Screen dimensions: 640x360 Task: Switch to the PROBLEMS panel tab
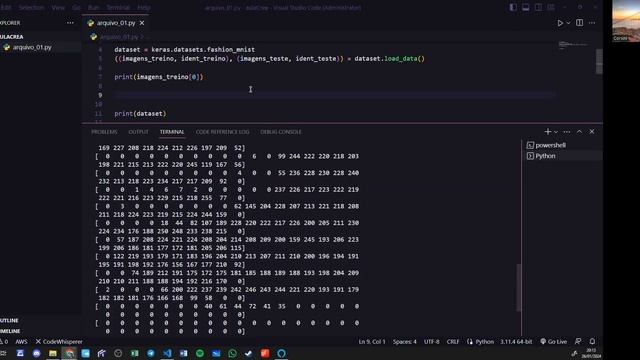[104, 132]
